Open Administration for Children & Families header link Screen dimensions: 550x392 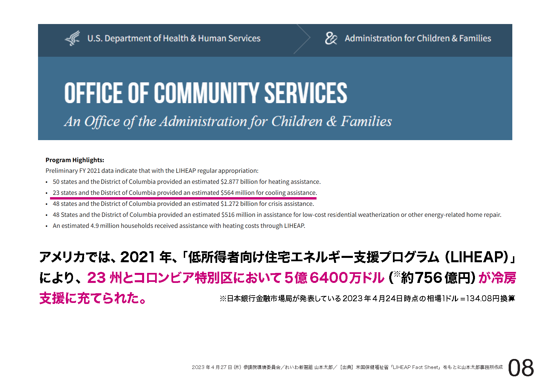pos(418,39)
